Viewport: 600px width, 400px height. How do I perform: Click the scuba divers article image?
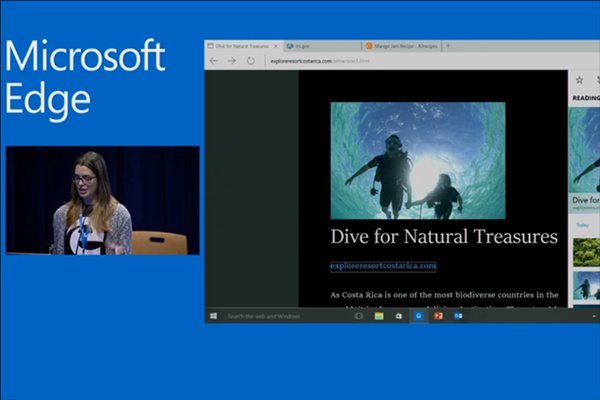pyautogui.click(x=419, y=160)
